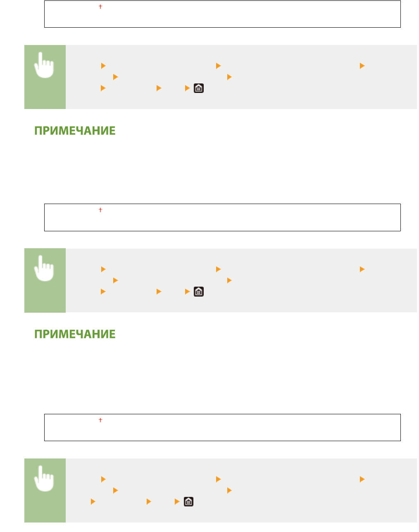Viewport: 419px width, 532px height.
Task: Click orange arrow directly left of second Home icon
Action: click(187, 292)
